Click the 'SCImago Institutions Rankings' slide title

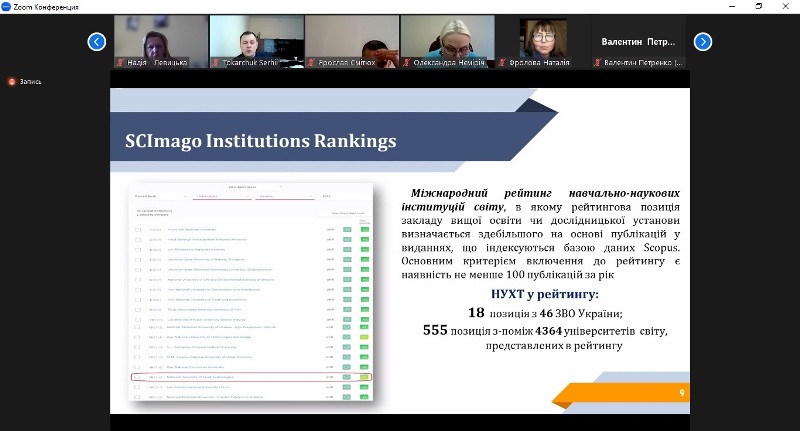tap(261, 141)
